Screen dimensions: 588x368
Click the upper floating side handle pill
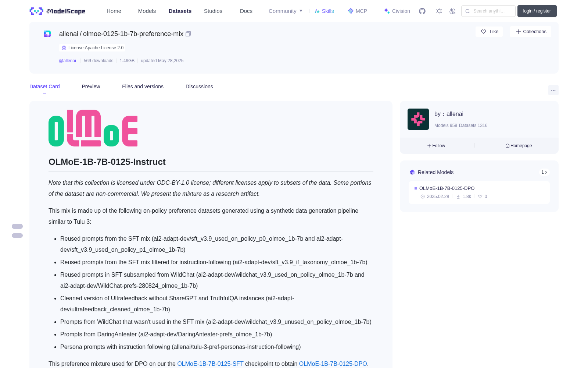17,226
